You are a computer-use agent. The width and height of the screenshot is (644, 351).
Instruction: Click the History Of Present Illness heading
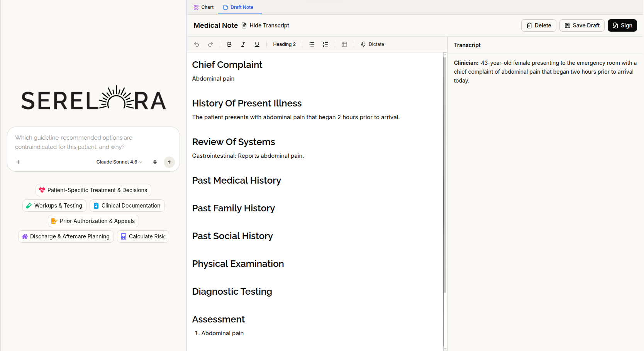pos(247,103)
